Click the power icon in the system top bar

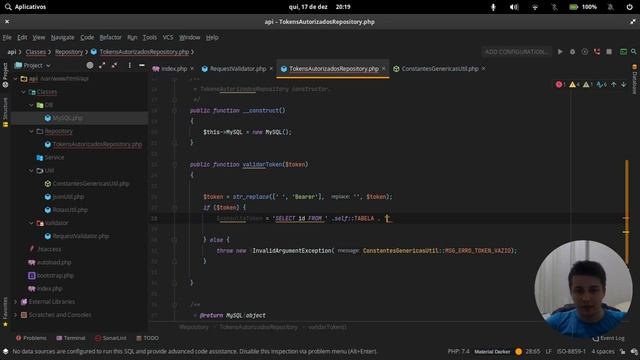click(x=629, y=7)
